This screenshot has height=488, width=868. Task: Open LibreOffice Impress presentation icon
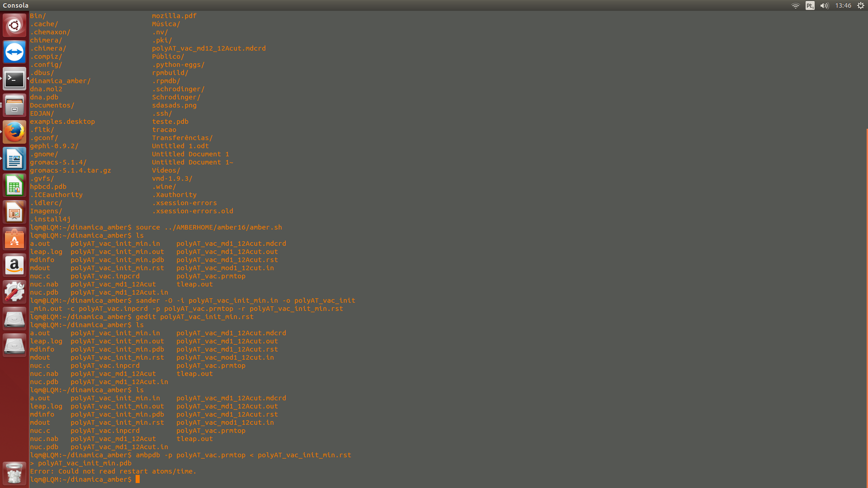pyautogui.click(x=14, y=212)
